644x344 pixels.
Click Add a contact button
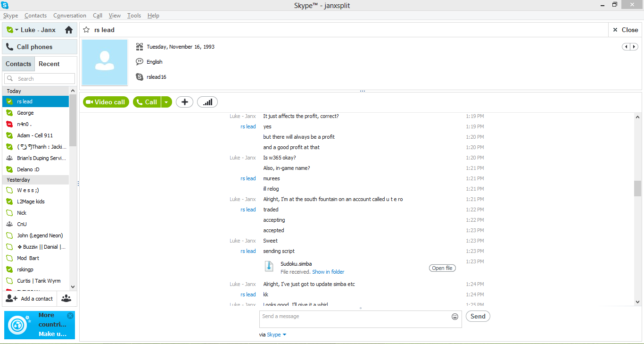(x=30, y=299)
